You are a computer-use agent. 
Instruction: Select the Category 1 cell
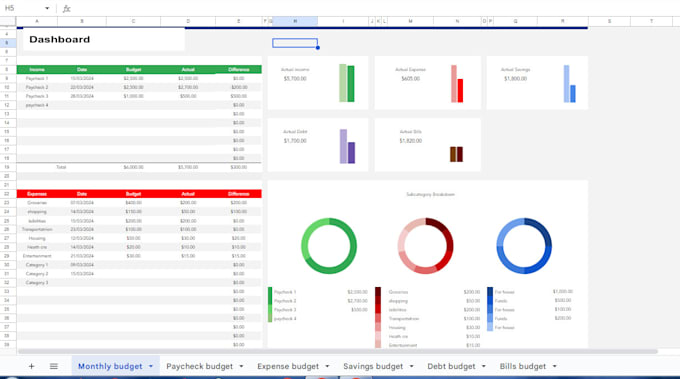[x=37, y=265]
